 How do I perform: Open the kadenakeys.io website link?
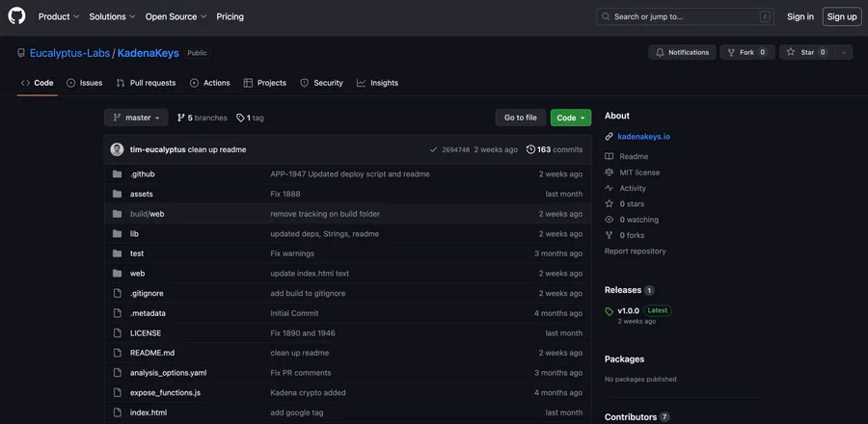pos(644,137)
